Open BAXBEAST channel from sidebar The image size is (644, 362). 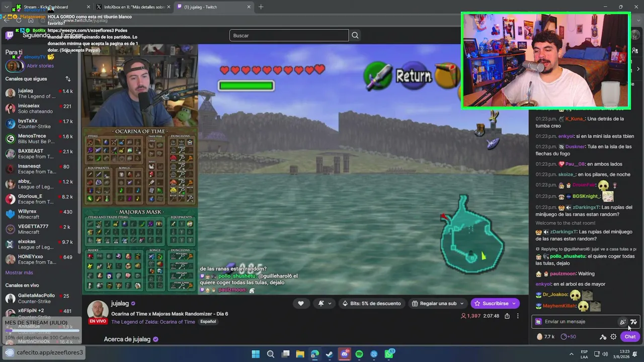(x=39, y=154)
